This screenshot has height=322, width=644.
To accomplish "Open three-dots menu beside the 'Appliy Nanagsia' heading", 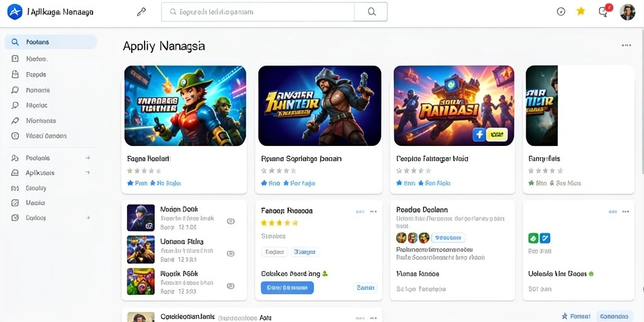I will tap(626, 45).
